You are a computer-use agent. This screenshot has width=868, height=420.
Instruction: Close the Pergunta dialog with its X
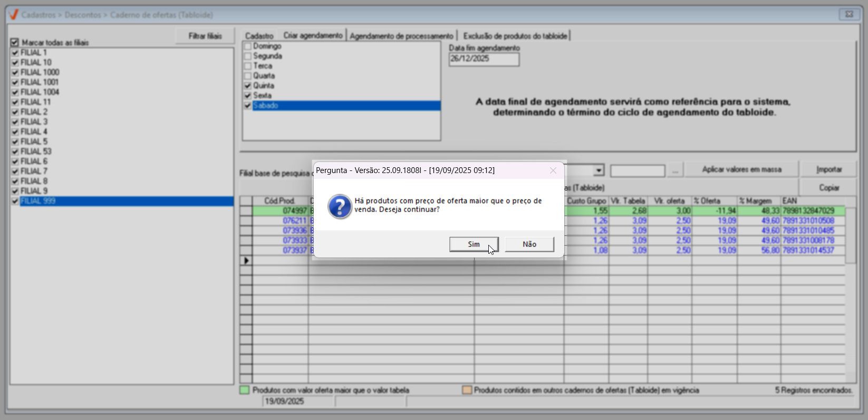click(x=553, y=170)
